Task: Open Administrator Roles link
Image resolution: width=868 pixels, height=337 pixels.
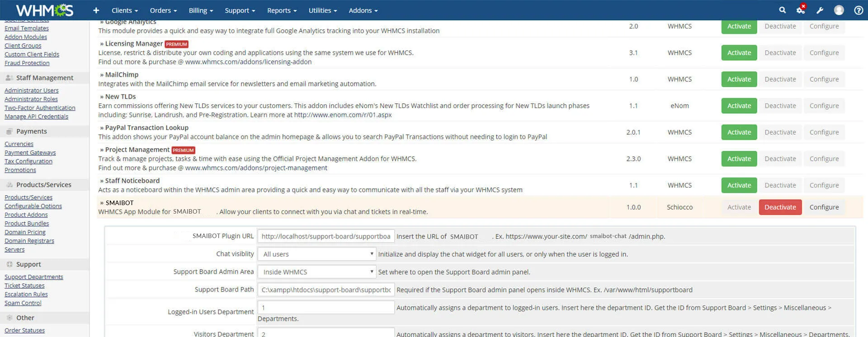Action: [31, 99]
